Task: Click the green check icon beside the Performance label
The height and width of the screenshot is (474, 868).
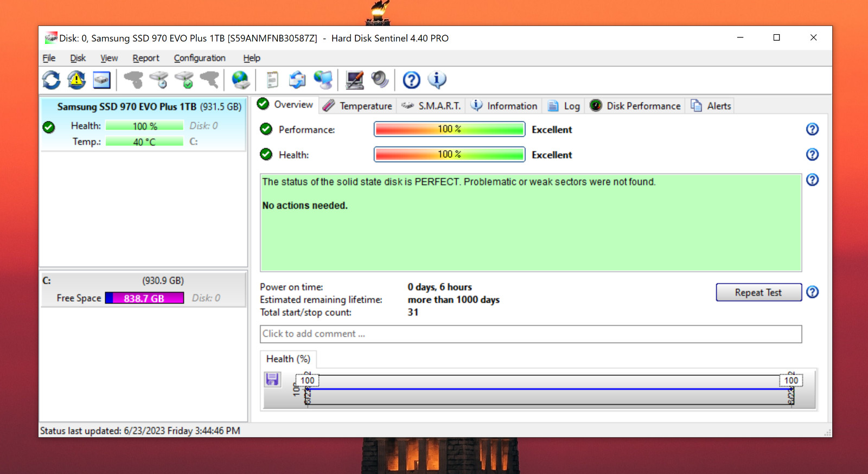Action: coord(266,129)
